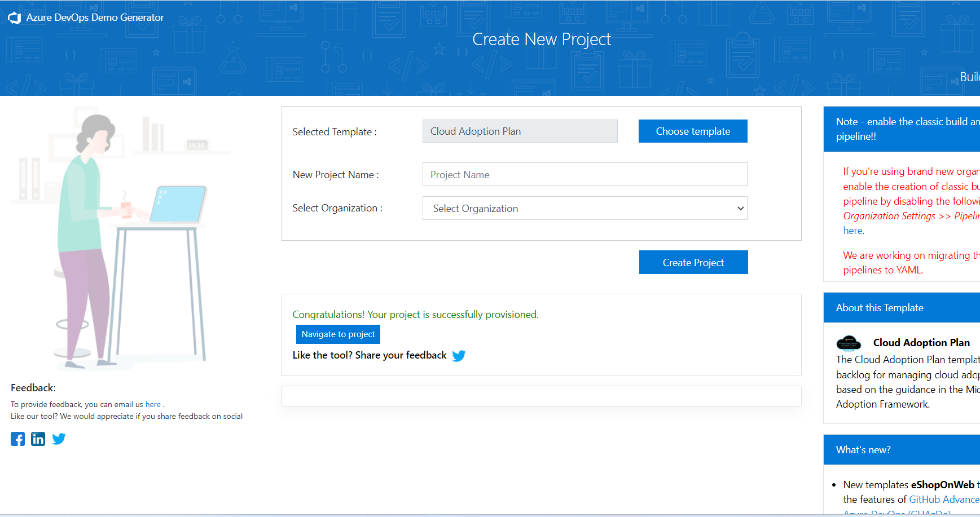Open the LinkedIn share icon under Feedback
Screen dimensions: 980x517
click(38, 439)
